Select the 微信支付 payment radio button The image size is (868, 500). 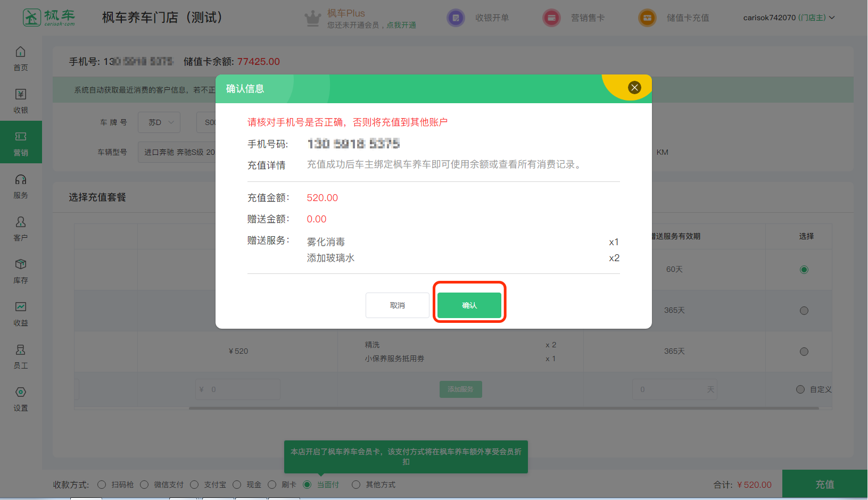tap(144, 485)
